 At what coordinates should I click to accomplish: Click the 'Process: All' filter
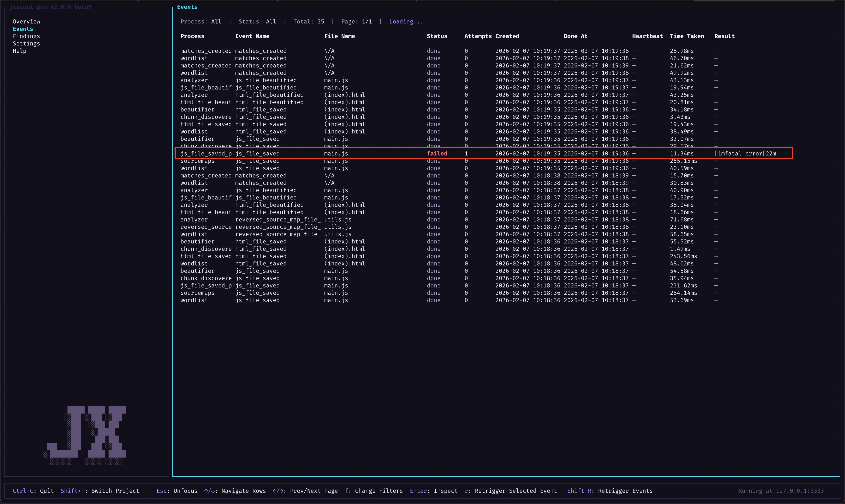point(201,22)
